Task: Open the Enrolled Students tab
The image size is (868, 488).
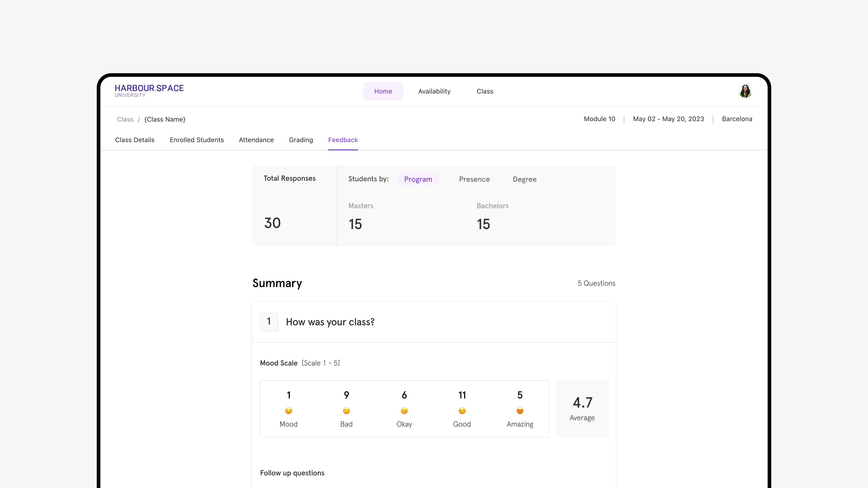Action: pyautogui.click(x=196, y=140)
